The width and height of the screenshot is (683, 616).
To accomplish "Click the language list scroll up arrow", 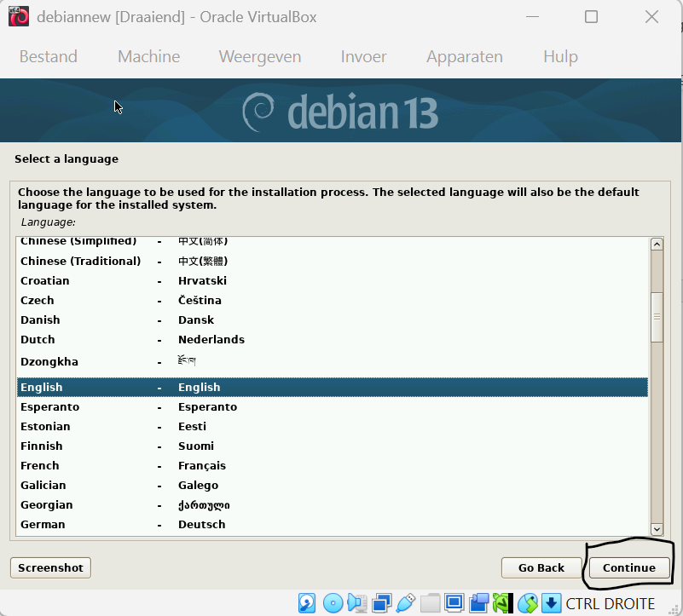I will pyautogui.click(x=657, y=245).
